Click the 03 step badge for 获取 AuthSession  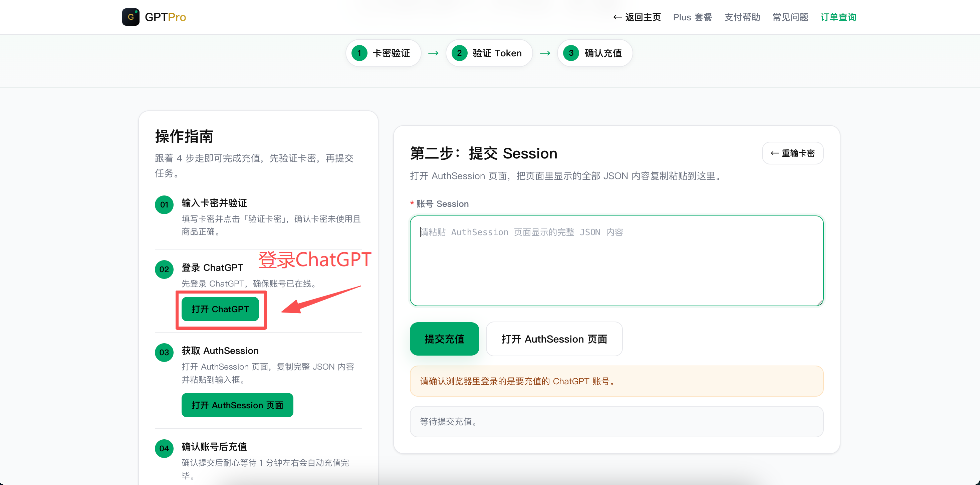click(x=164, y=352)
